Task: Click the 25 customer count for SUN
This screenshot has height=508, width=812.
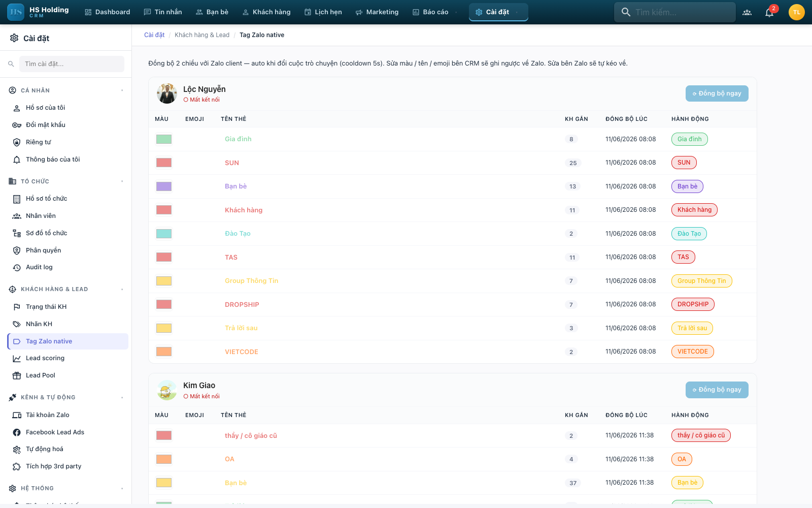Action: [x=573, y=163]
